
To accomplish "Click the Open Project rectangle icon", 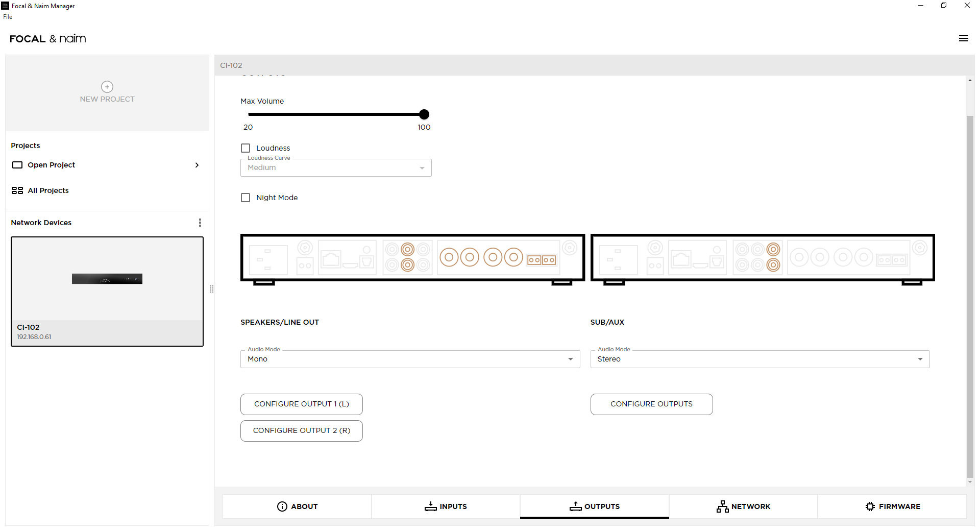I will pos(17,165).
